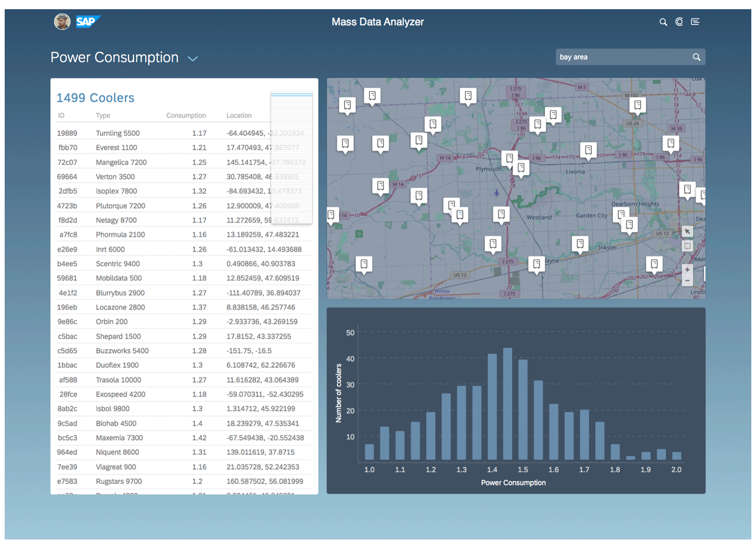Toggle the arrow pointer selection tool on map
This screenshot has width=756, height=546.
(x=687, y=231)
